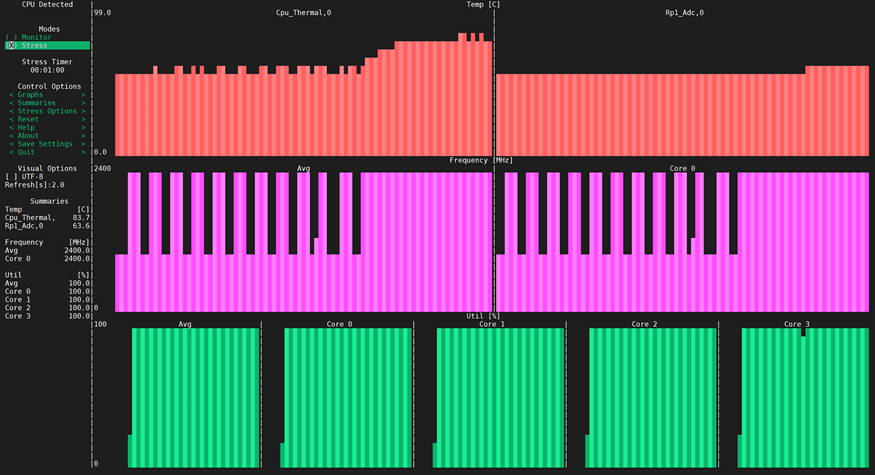The image size is (875, 475).
Task: Open the Graphs submenu
Action: coord(47,94)
